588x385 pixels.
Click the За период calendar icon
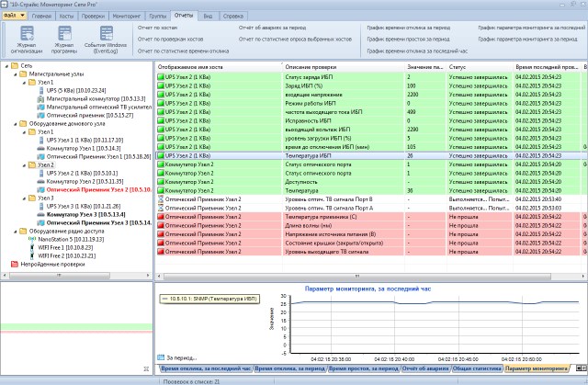pos(161,357)
